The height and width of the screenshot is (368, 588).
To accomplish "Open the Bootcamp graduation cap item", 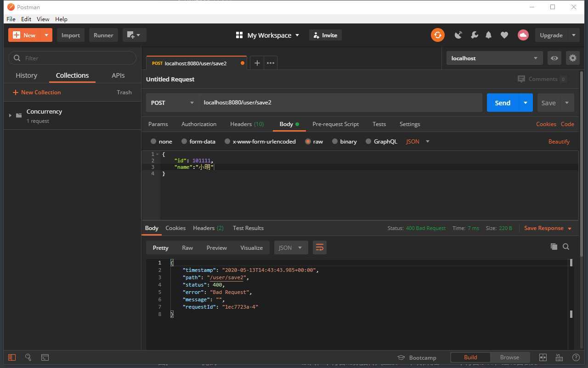I will tap(417, 357).
